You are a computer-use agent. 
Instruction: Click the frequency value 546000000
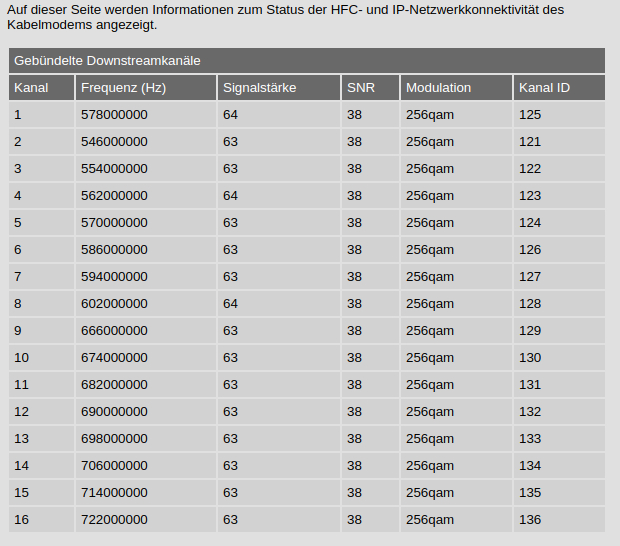114,142
